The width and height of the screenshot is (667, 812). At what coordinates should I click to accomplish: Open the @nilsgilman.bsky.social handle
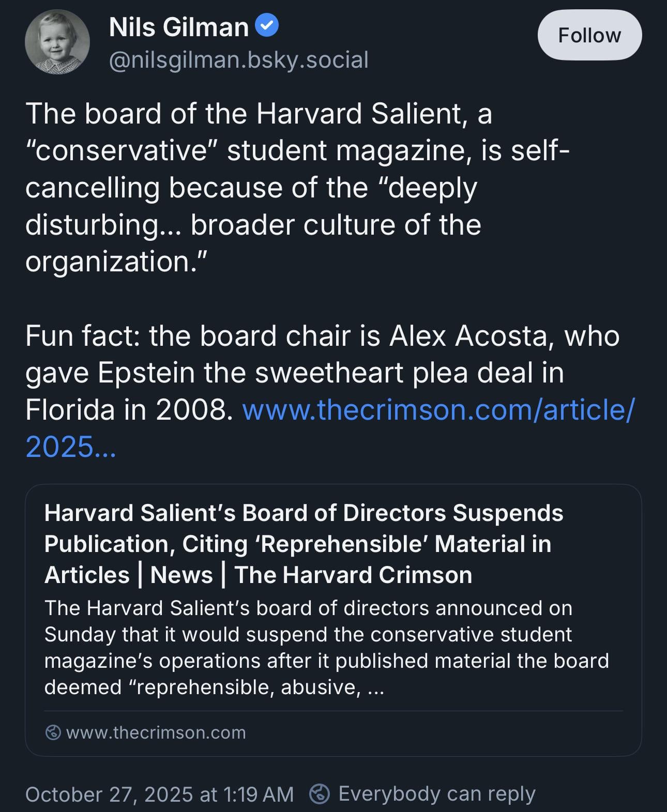238,60
